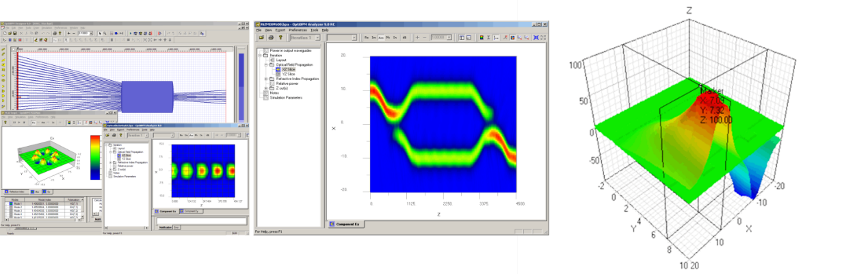Open the Iteration 1 dropdown
Screen dimensions: 868x274
point(317,38)
